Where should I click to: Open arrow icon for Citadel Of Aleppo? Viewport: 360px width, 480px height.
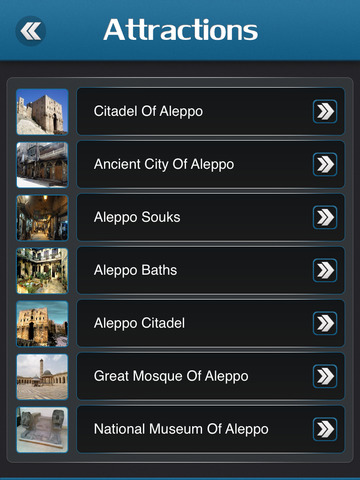pyautogui.click(x=325, y=111)
